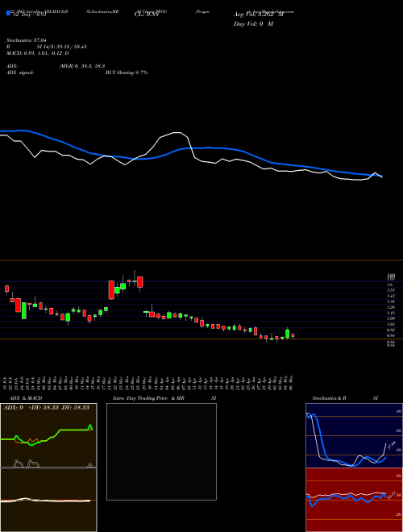The width and height of the screenshot is (403, 532).
Task: Select the 'SI 14/5: 39.13 / 58.43' value
Action: point(62,47)
